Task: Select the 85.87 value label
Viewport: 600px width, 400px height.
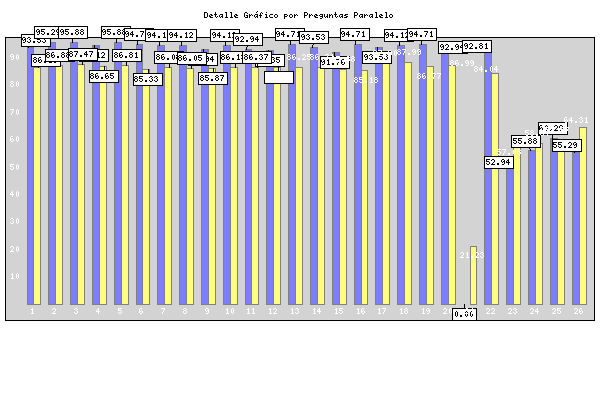Action: [x=213, y=78]
